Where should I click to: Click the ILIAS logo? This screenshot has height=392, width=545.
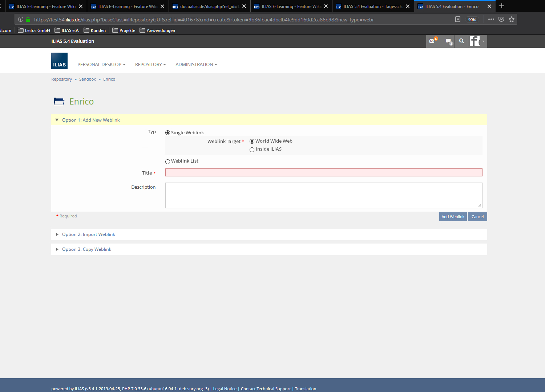(59, 61)
